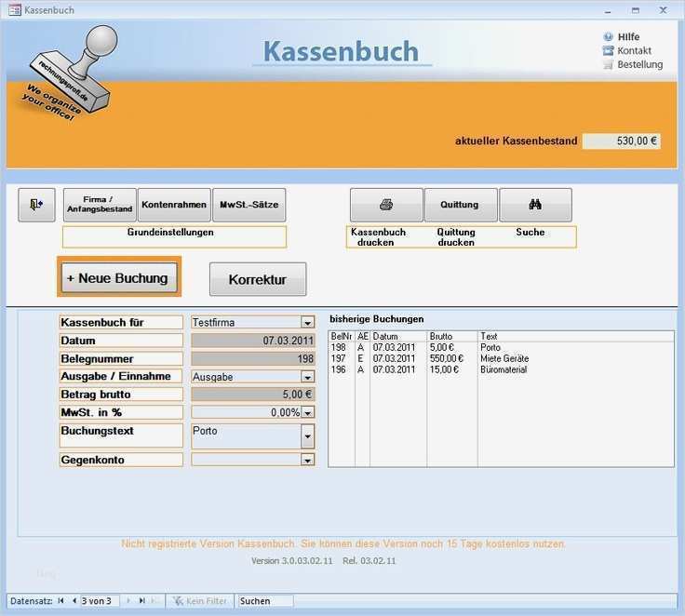Click the Kassenbuch heading title
This screenshot has width=685, height=616.
[x=342, y=51]
